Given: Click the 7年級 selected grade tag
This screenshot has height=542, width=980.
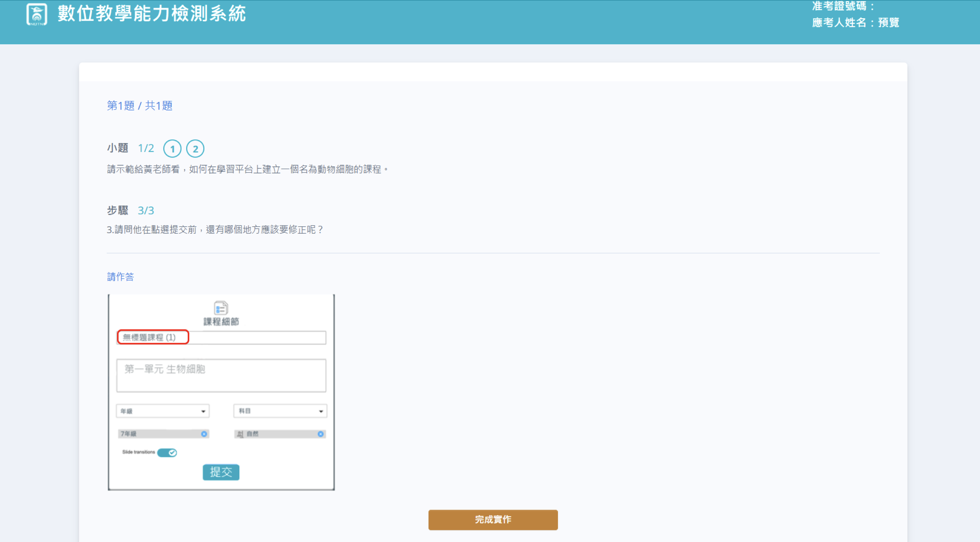Looking at the screenshot, I should pos(164,434).
